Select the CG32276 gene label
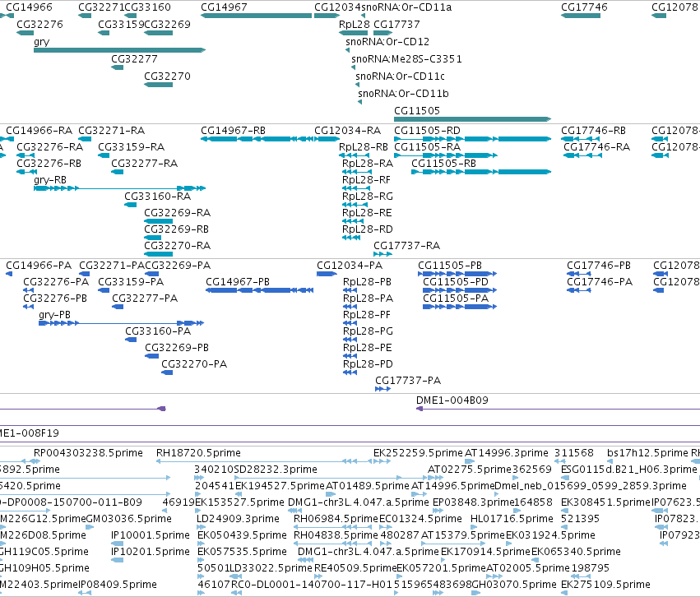This screenshot has height=597, width=700. coord(39,25)
